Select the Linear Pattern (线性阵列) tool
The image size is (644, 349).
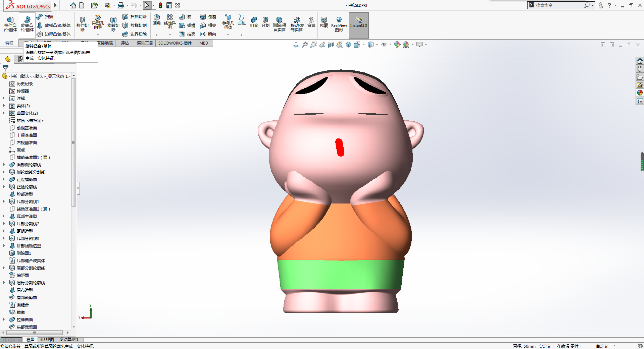pyautogui.click(x=170, y=22)
